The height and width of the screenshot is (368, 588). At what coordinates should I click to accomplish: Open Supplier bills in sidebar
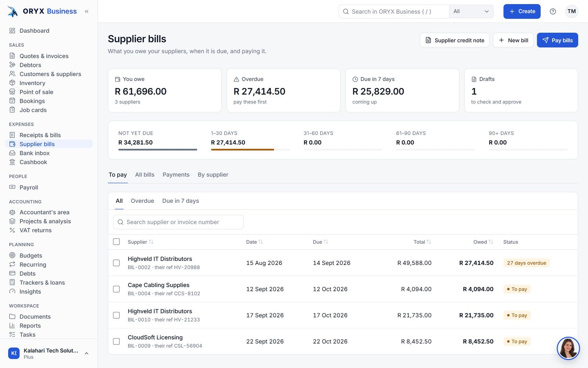[49, 144]
